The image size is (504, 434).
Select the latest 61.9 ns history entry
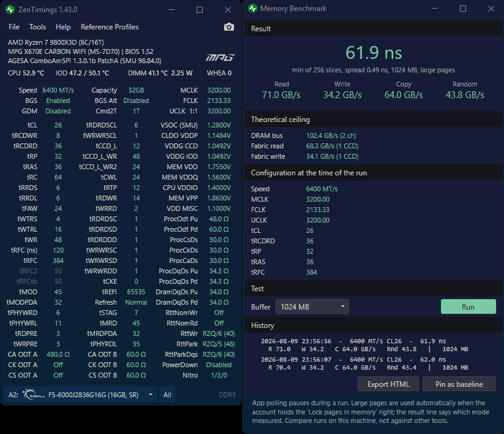(364, 345)
